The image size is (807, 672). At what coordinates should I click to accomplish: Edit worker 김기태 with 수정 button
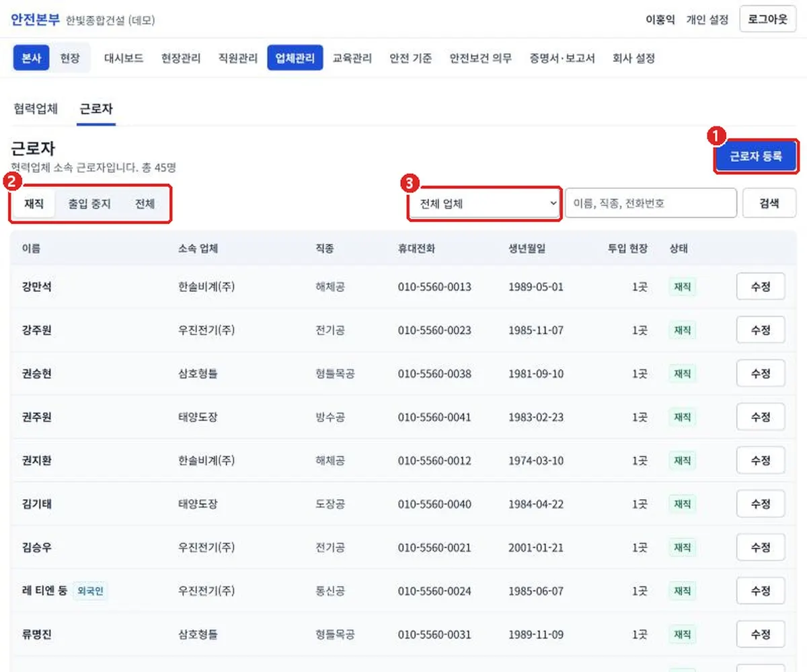coord(761,504)
